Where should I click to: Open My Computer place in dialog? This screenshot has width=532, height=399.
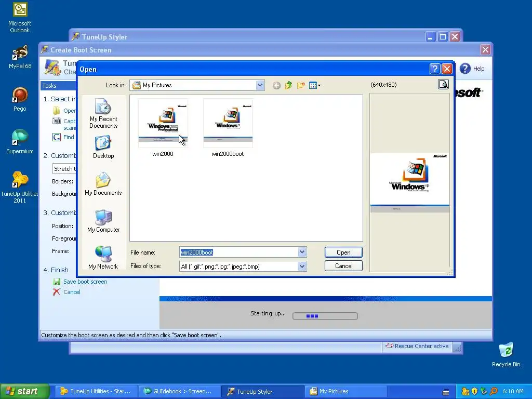point(103,220)
